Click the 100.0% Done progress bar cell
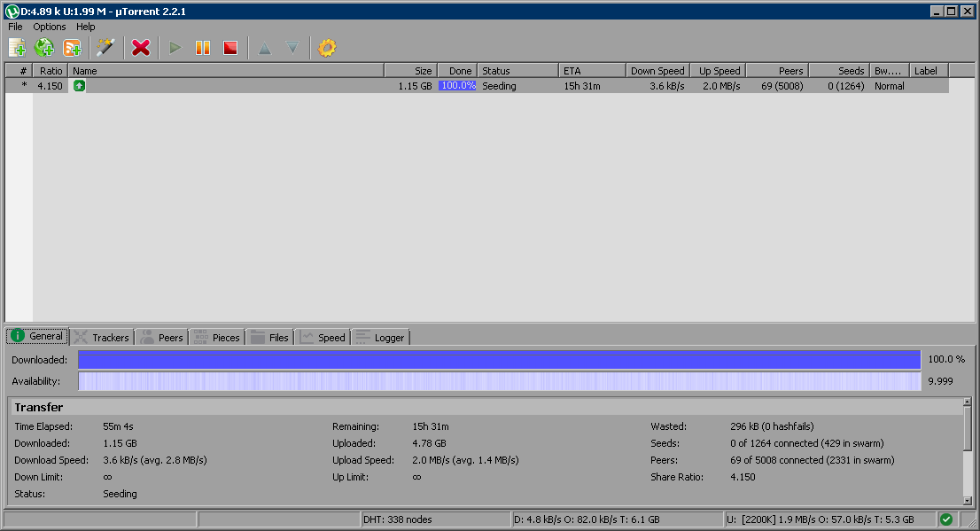Image resolution: width=980 pixels, height=531 pixels. (457, 86)
